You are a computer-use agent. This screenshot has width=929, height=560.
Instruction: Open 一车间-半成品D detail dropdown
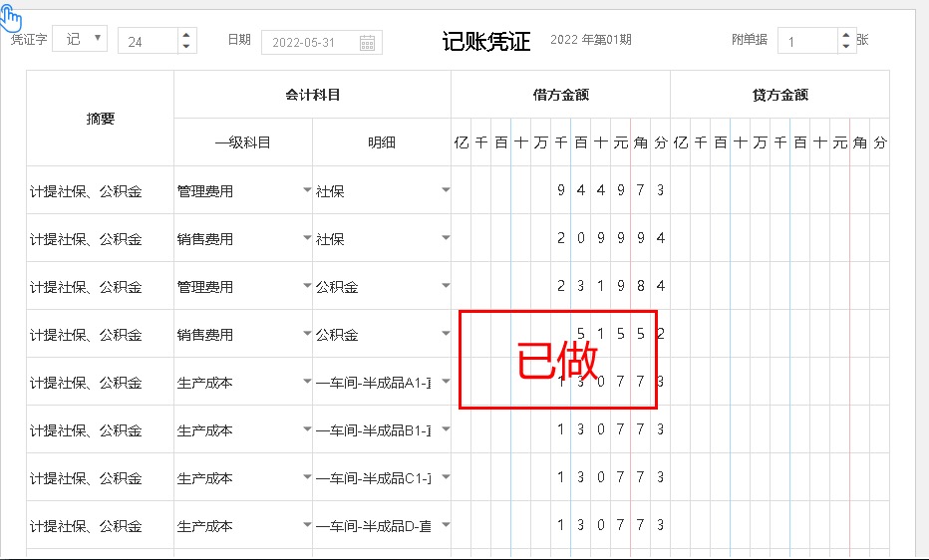tap(446, 525)
